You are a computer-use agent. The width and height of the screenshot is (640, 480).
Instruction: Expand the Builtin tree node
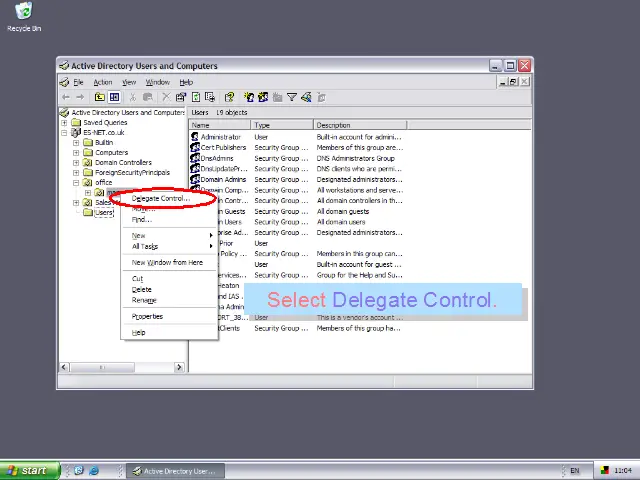(76, 142)
